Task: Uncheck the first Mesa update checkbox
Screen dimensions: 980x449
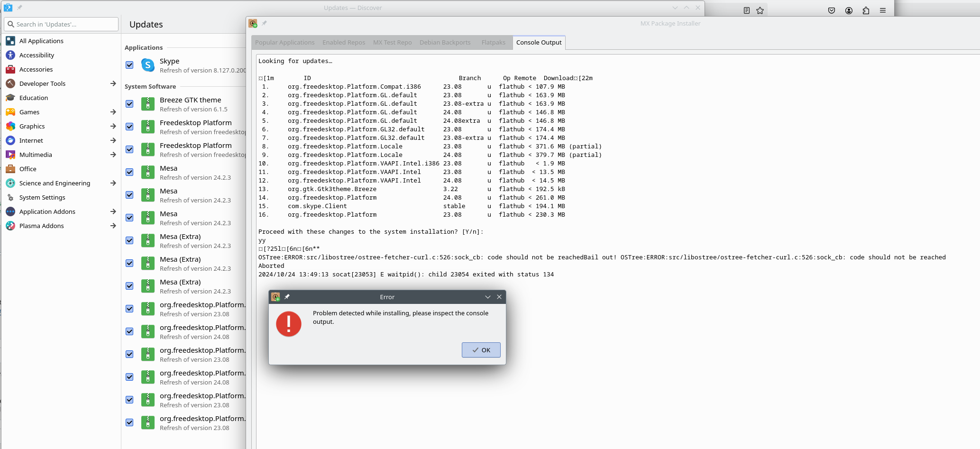Action: pyautogui.click(x=129, y=172)
